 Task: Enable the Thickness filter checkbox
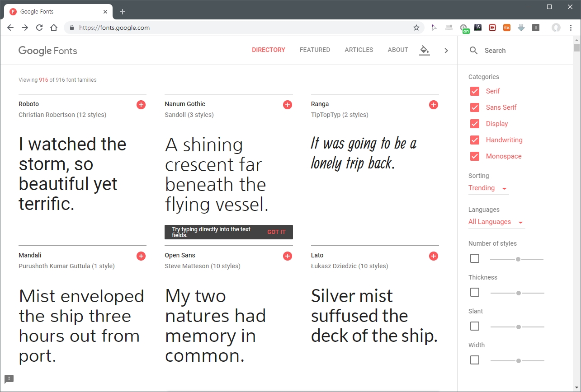click(475, 292)
